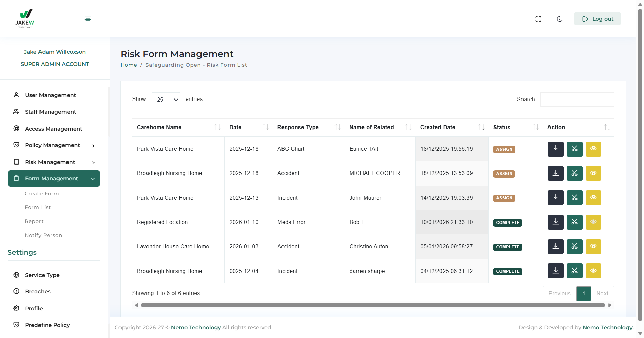Click the scissors icon for John Maurer row
This screenshot has height=338, width=644.
(x=574, y=198)
